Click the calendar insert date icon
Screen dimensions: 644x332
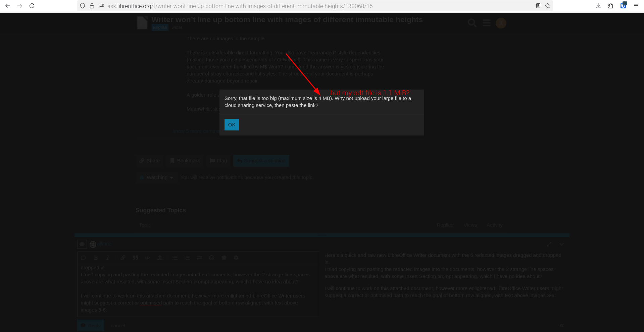224,258
